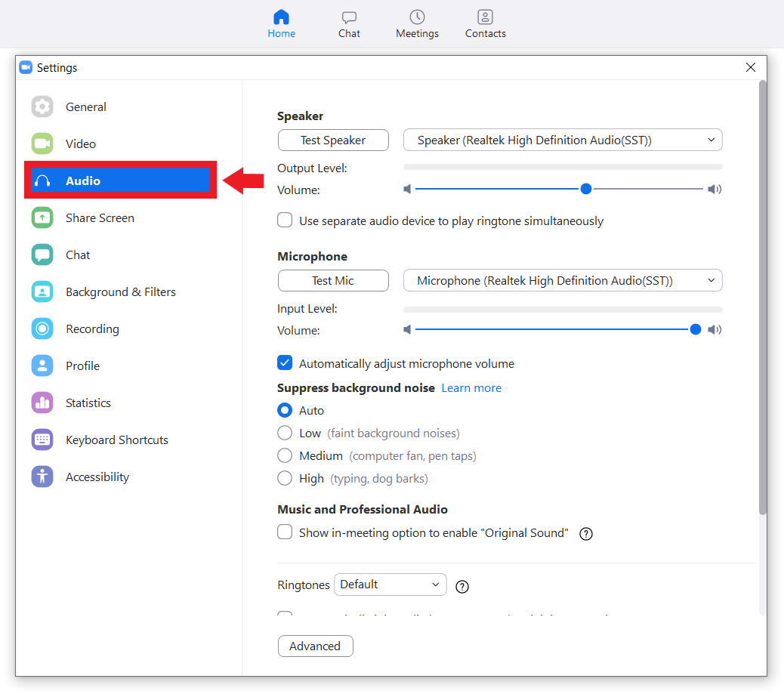Open the Ringtones Default dropdown
Image resolution: width=784 pixels, height=691 pixels.
[390, 585]
